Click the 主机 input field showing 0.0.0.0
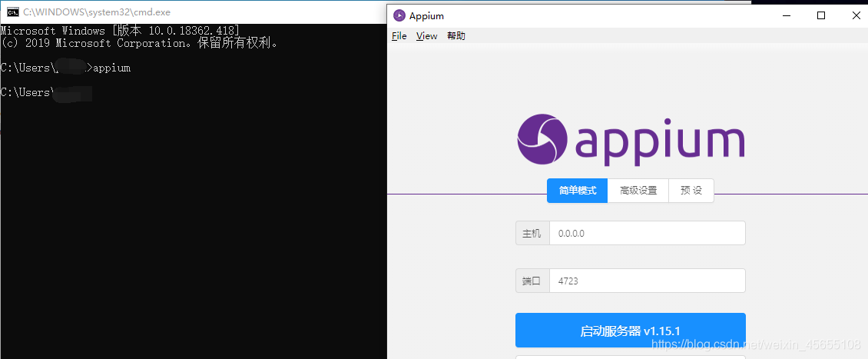The image size is (868, 359). [647, 233]
